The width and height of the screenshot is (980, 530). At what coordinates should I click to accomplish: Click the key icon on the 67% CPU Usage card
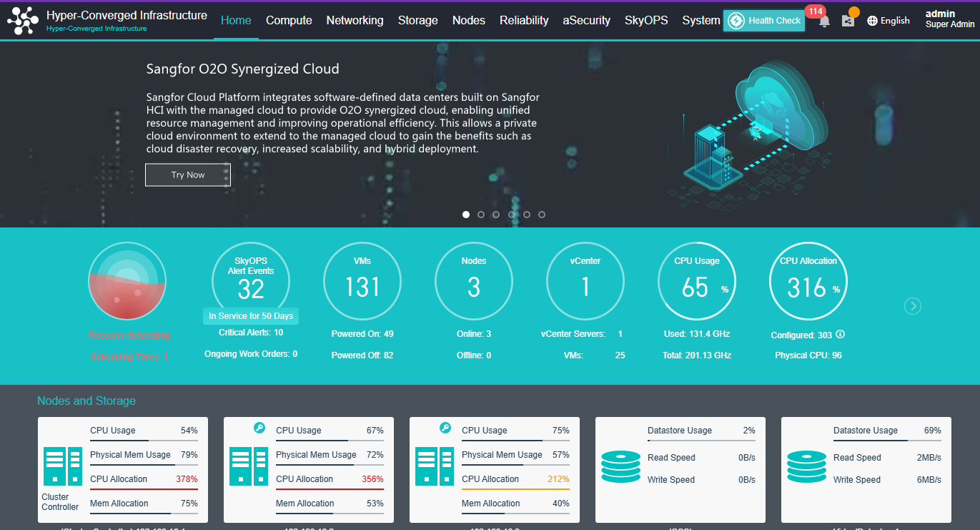click(x=259, y=428)
